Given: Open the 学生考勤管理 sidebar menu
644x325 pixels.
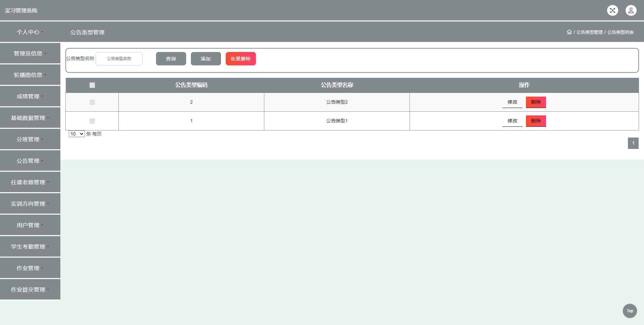Looking at the screenshot, I should [x=30, y=247].
